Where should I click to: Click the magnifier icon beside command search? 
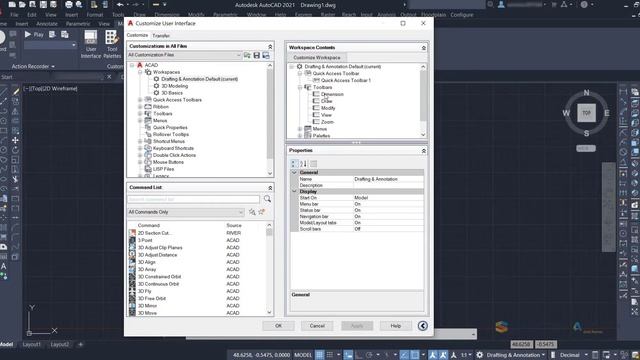click(x=267, y=199)
